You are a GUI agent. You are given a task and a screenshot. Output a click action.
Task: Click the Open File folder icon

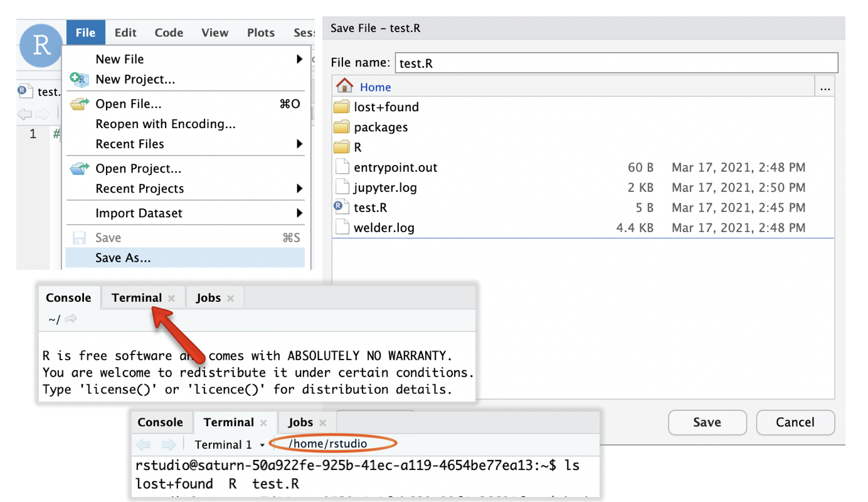(x=79, y=104)
